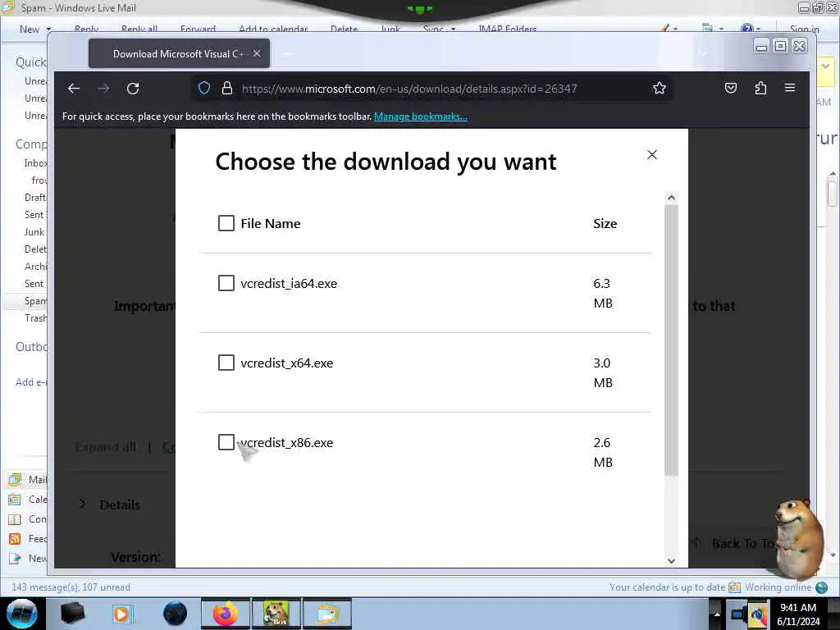Viewport: 840px width, 630px height.
Task: Close the download chooser dialog
Action: click(652, 155)
